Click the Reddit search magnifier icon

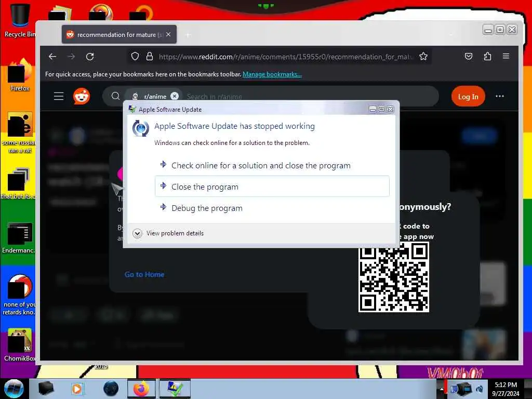[115, 96]
